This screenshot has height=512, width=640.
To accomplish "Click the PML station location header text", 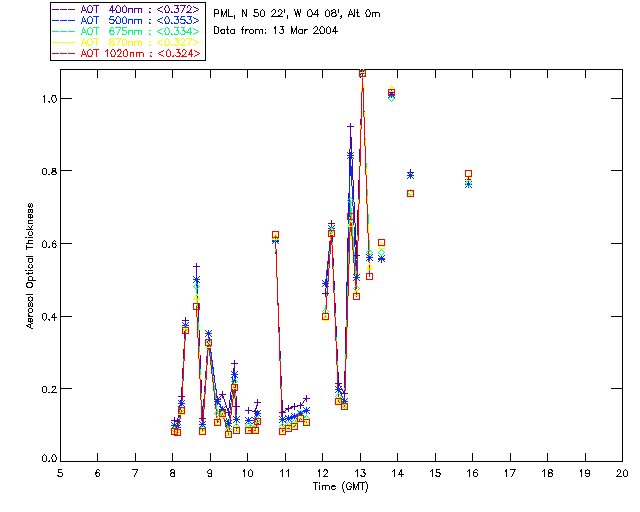I will tap(297, 14).
